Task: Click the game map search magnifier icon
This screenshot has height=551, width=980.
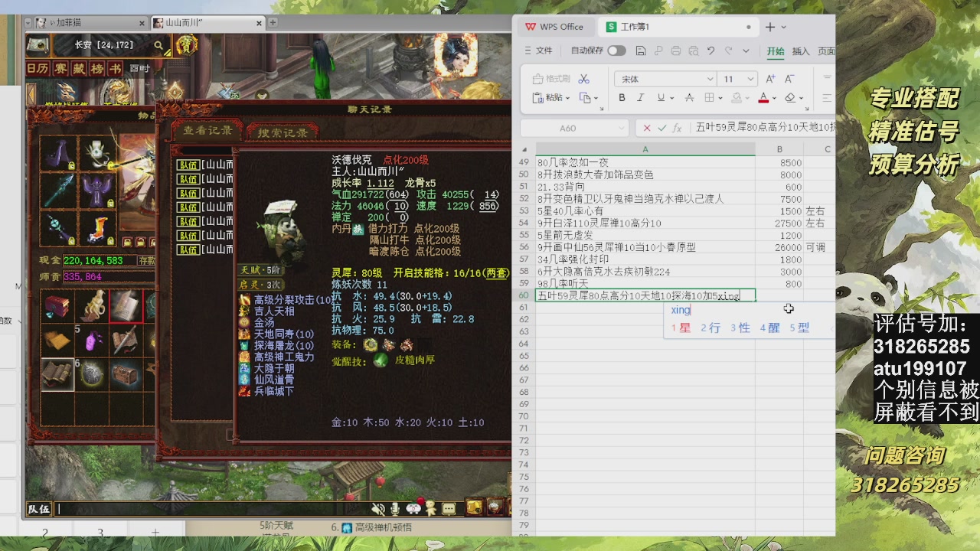Action: click(158, 46)
